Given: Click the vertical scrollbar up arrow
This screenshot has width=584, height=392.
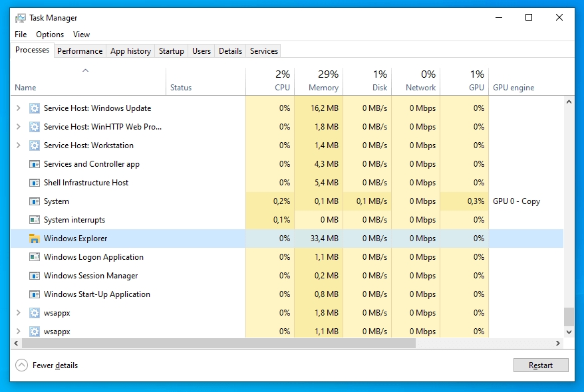Looking at the screenshot, I should [569, 102].
